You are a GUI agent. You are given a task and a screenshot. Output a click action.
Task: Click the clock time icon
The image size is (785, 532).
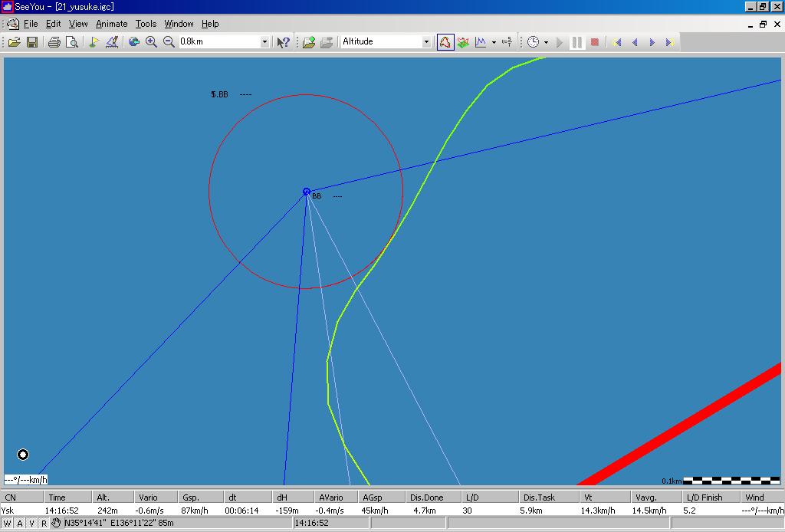(x=534, y=42)
